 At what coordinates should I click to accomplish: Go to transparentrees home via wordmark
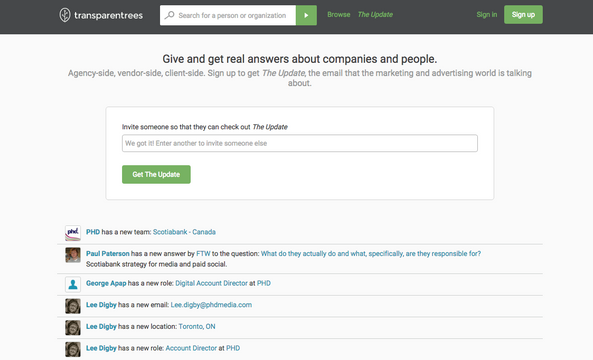pos(108,16)
